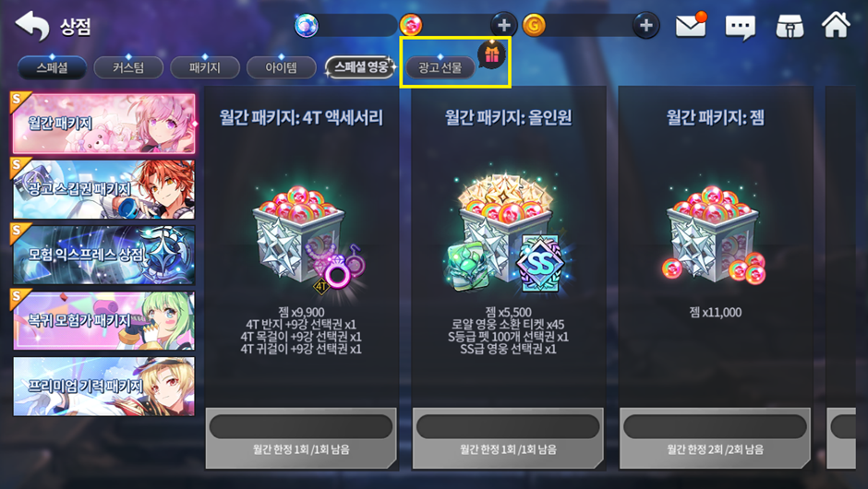Select 광고 스킵권 패키지 banner
Screen dimensions: 868x489
104,189
